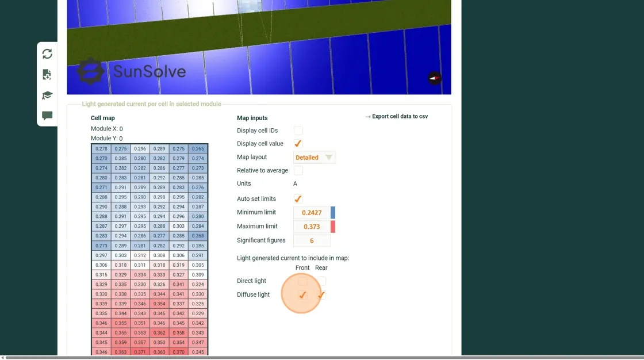
Task: Open the graduation cap tutorials icon
Action: tap(47, 95)
